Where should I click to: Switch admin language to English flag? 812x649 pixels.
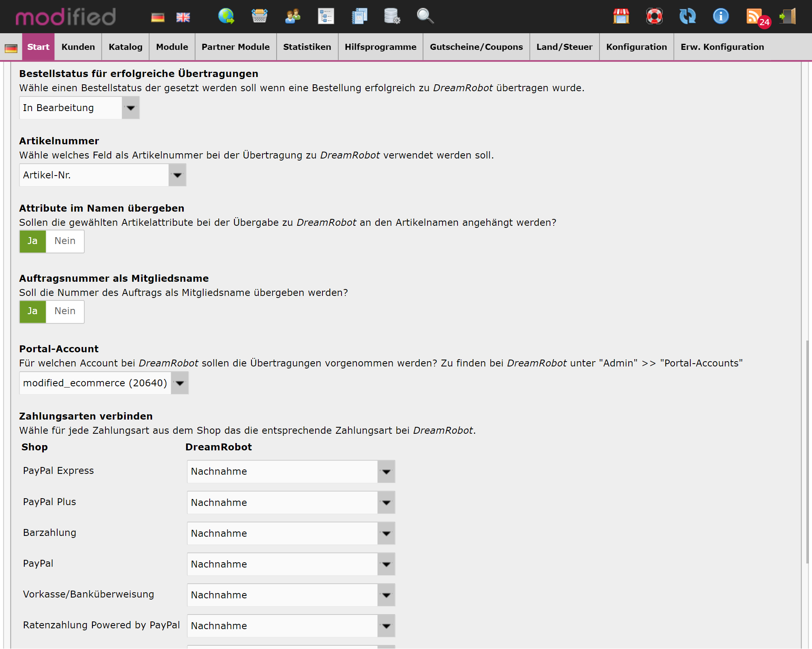[183, 16]
